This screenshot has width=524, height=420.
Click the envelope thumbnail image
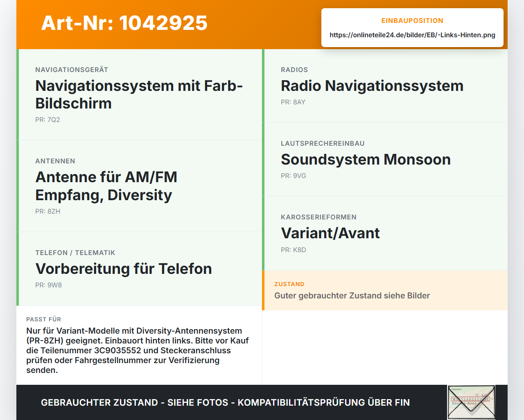471,402
